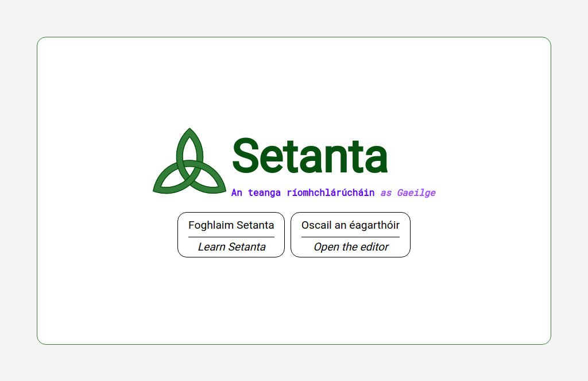This screenshot has height=381, width=588.
Task: Click the 'as Gaeilge' italic purple text
Action: point(408,193)
